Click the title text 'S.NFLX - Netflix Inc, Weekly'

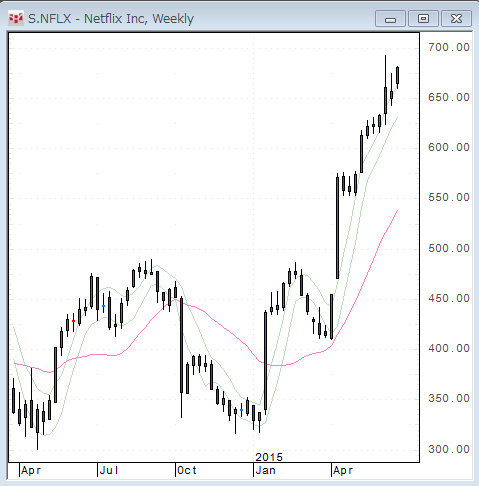coord(111,19)
